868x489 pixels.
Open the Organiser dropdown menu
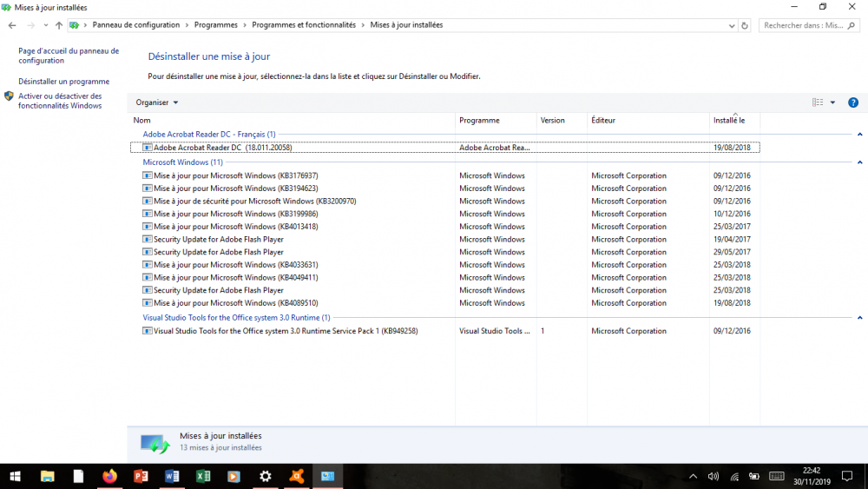(x=157, y=102)
